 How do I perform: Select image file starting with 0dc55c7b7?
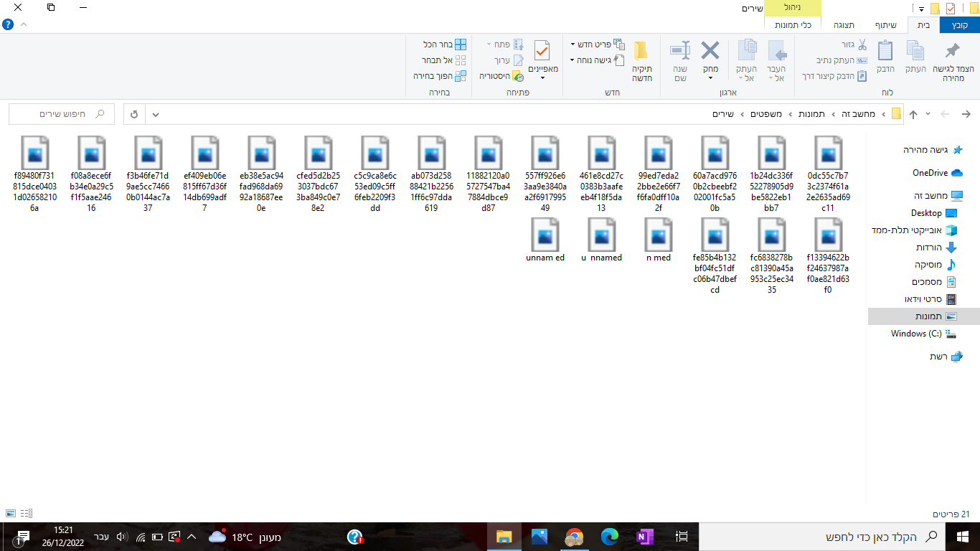click(829, 174)
